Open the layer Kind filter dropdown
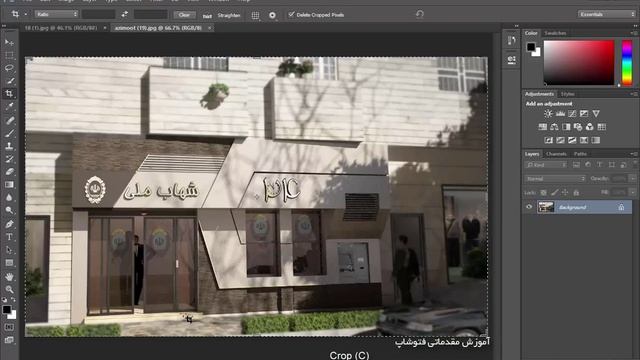 546,165
